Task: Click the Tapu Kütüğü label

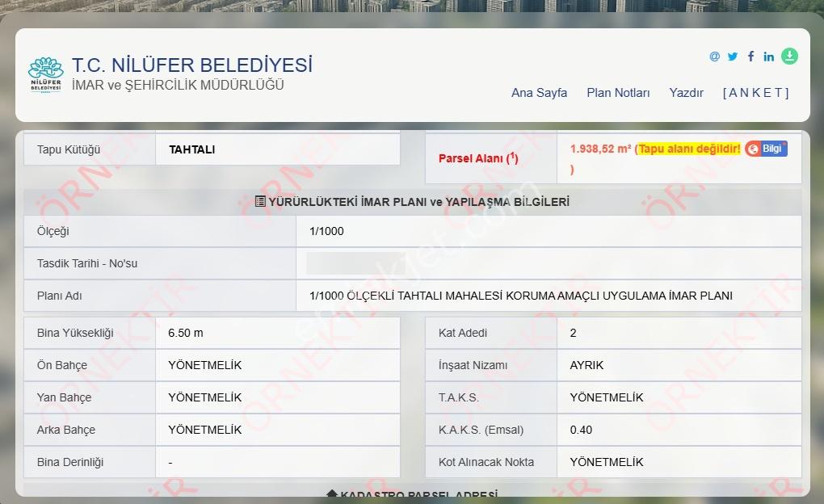Action: [x=69, y=149]
